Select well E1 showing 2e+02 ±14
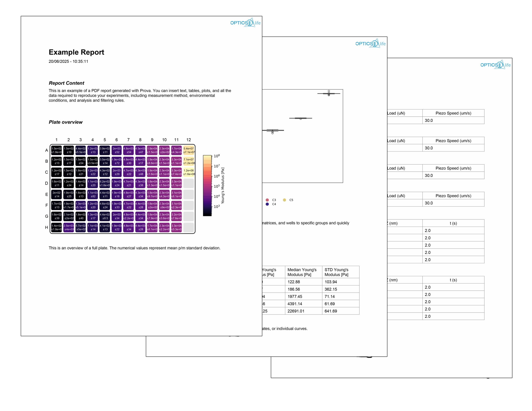The width and height of the screenshot is (532, 411). [x=57, y=194]
